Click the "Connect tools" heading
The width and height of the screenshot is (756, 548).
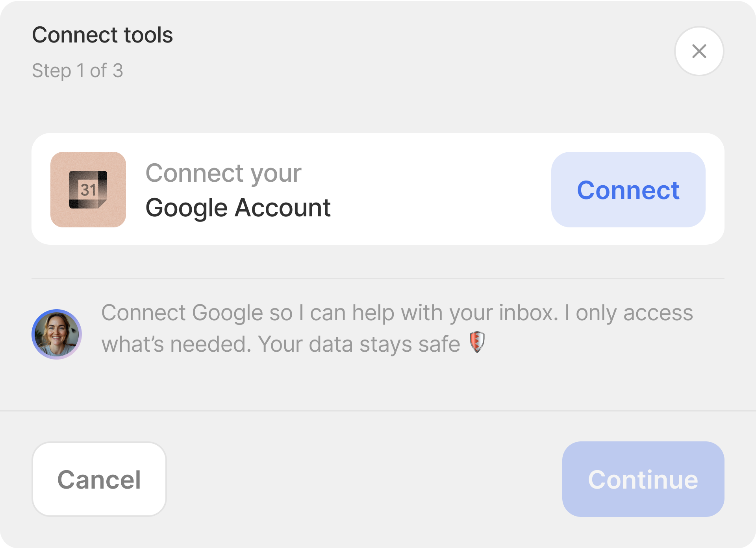pyautogui.click(x=102, y=35)
